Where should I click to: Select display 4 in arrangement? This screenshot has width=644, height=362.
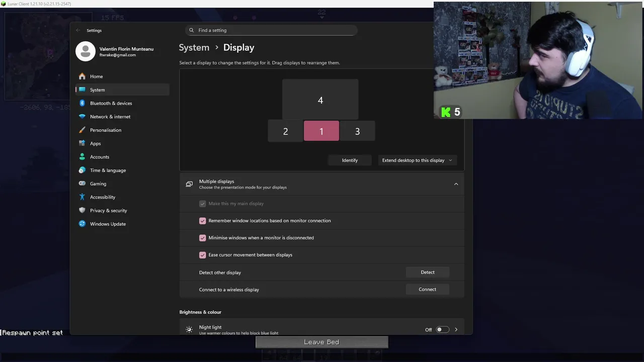320,100
